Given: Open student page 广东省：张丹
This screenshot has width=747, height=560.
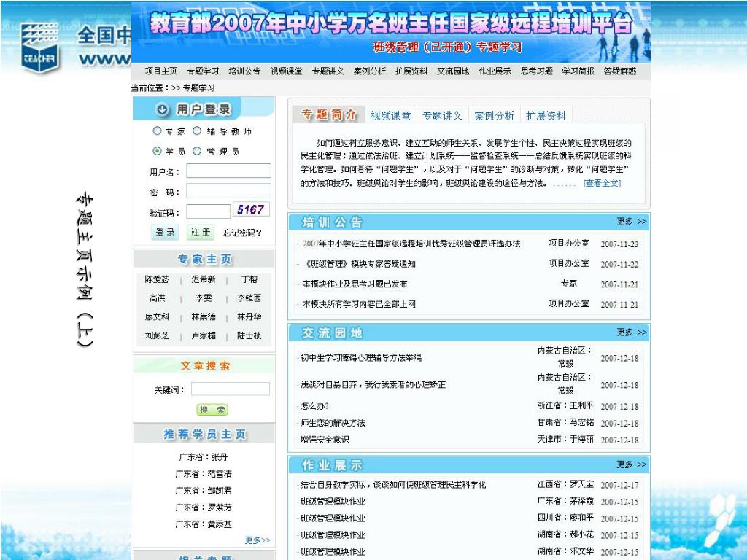Looking at the screenshot, I should [x=204, y=457].
